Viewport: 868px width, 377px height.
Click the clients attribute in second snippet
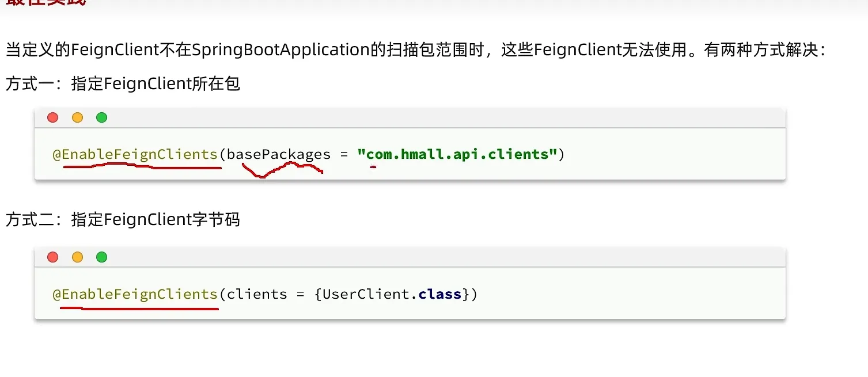[257, 294]
